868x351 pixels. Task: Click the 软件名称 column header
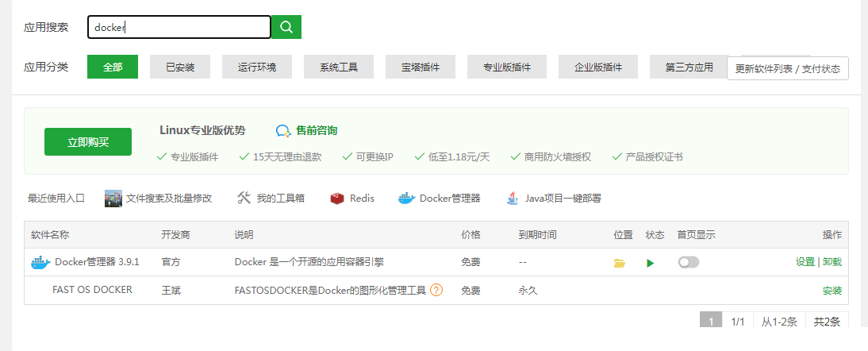tap(50, 235)
